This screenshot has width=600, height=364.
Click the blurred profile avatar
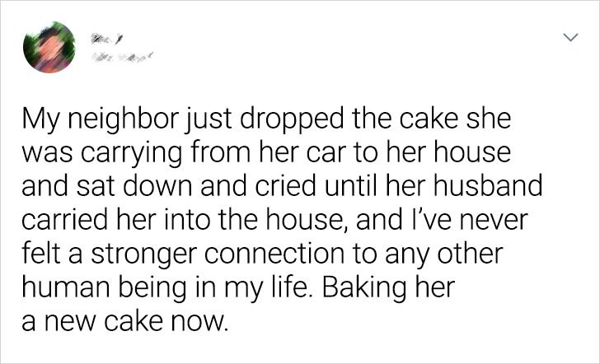[x=49, y=49]
